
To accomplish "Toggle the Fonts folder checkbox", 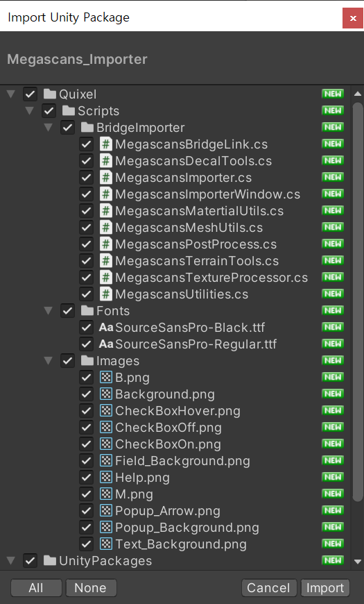I will pos(68,311).
